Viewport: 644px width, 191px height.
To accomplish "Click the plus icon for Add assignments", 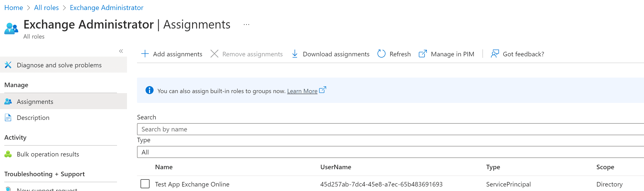I will coord(145,54).
